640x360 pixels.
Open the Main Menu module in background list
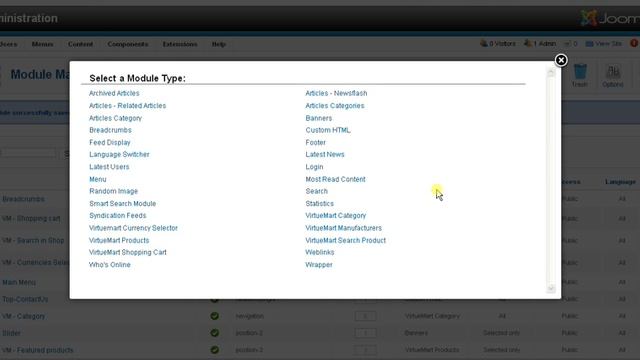pos(19,282)
